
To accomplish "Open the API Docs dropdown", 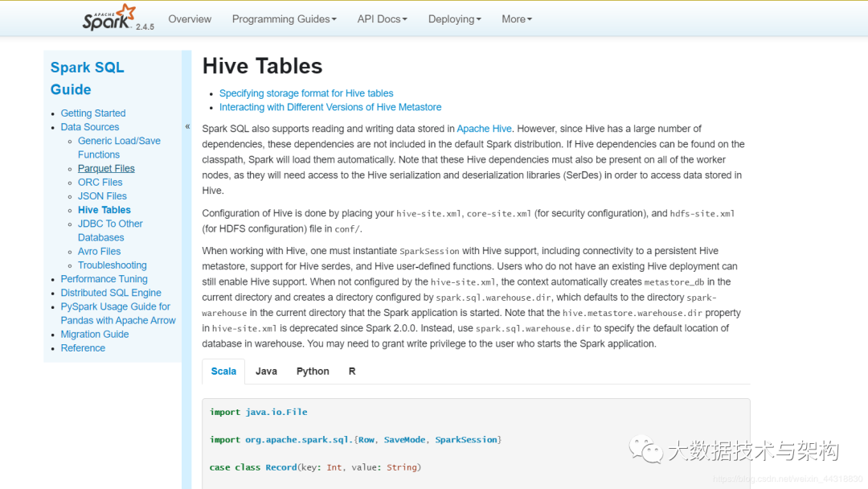I will tap(382, 18).
